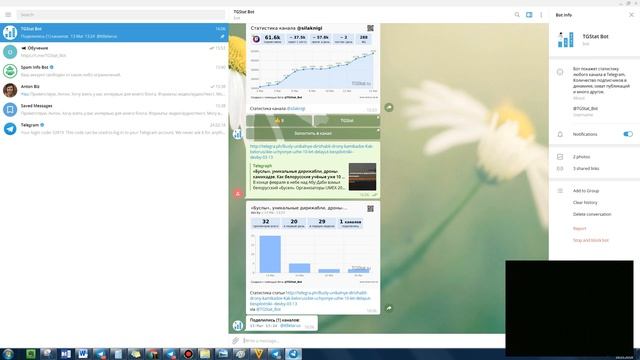Click the Saved Messages bookmark avatar

(x=10, y=109)
